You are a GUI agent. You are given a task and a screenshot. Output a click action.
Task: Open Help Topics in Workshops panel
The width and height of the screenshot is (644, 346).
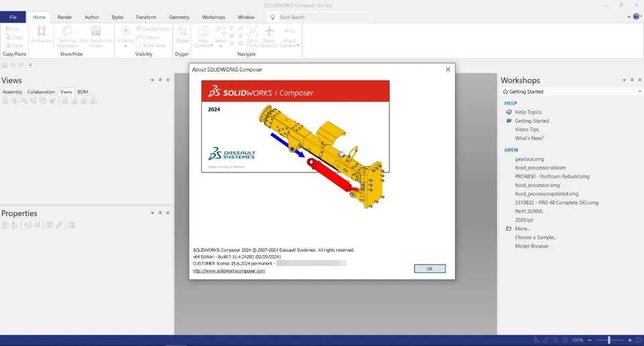point(528,112)
